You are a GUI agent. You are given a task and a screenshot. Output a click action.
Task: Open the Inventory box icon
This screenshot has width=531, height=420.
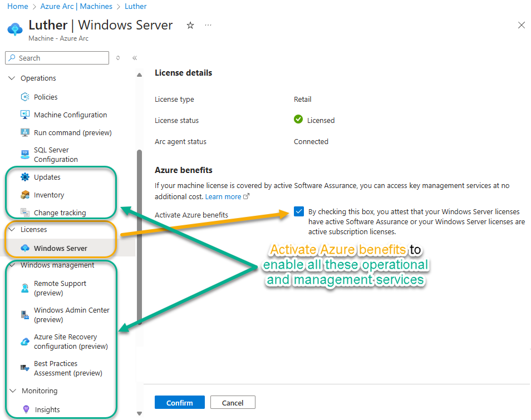25,195
